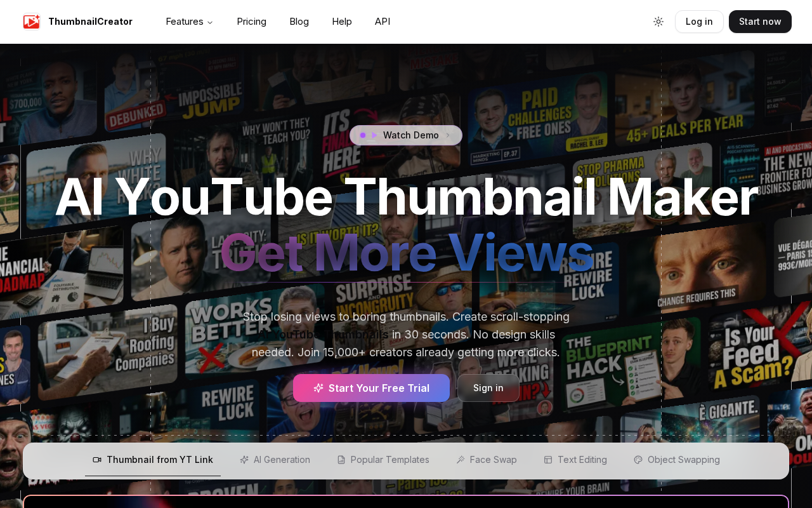Expand the Features dropdown menu

coord(189,22)
